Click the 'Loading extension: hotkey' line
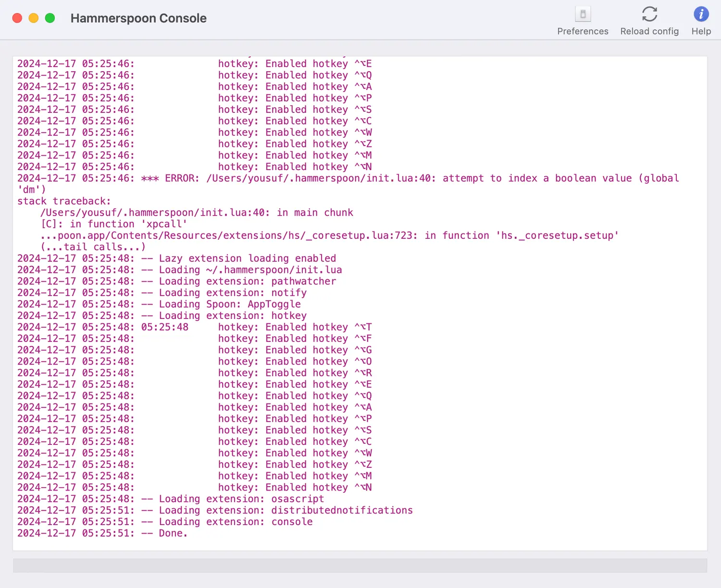Viewport: 721px width, 588px height. (162, 316)
